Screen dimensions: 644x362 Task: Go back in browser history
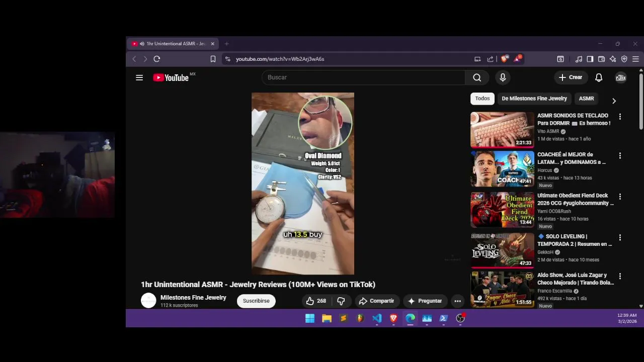point(134,59)
